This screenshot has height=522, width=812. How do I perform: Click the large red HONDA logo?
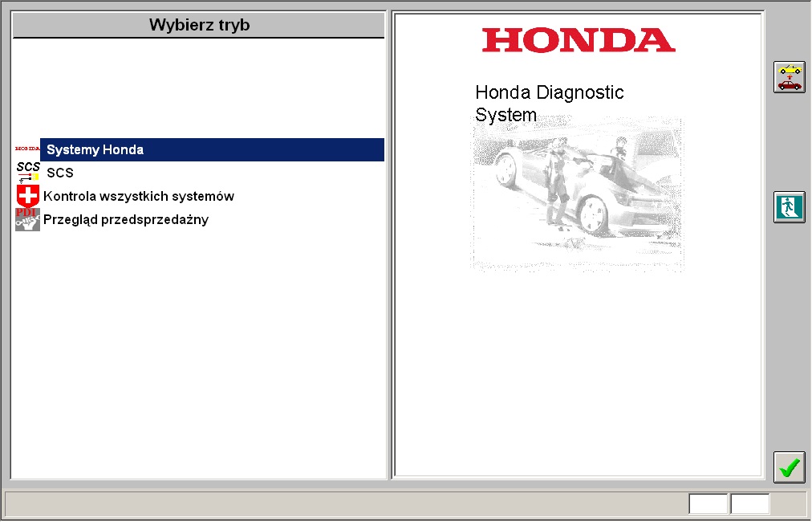click(x=579, y=40)
